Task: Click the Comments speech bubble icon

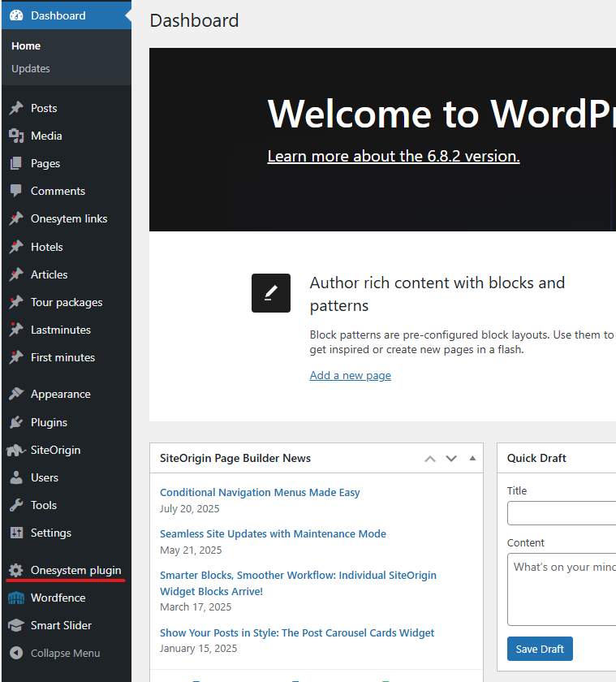Action: (16, 191)
